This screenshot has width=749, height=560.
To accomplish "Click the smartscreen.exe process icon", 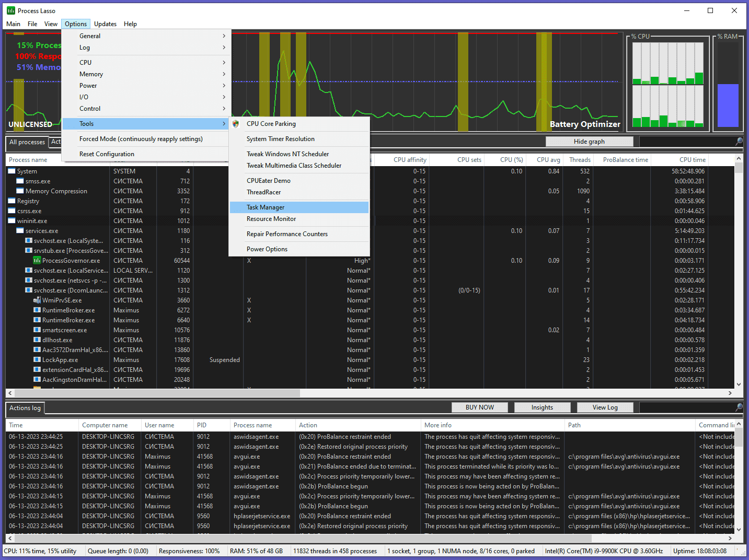I will [37, 330].
